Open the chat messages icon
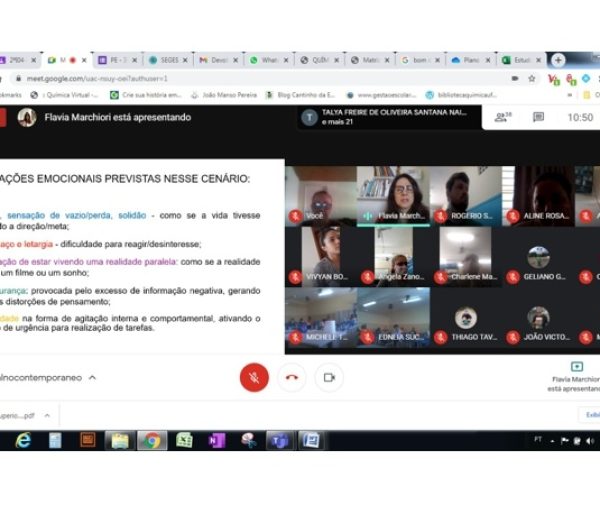 538,117
